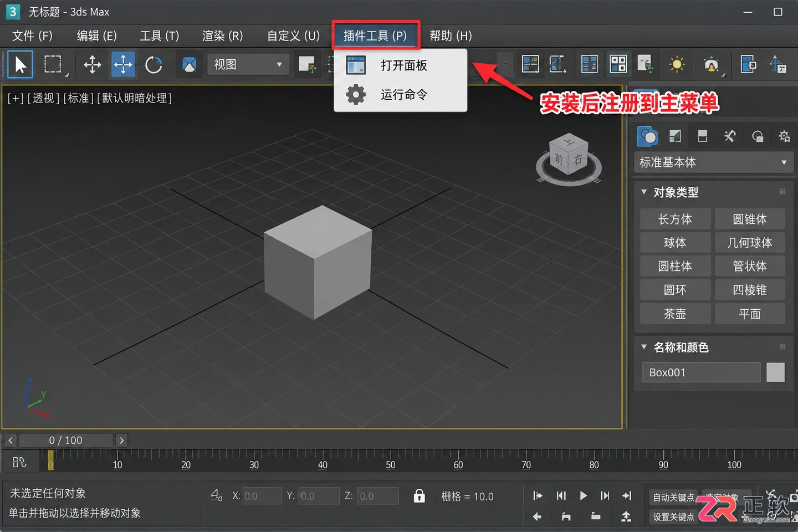Click the 插件工具 (P) menu

click(376, 36)
